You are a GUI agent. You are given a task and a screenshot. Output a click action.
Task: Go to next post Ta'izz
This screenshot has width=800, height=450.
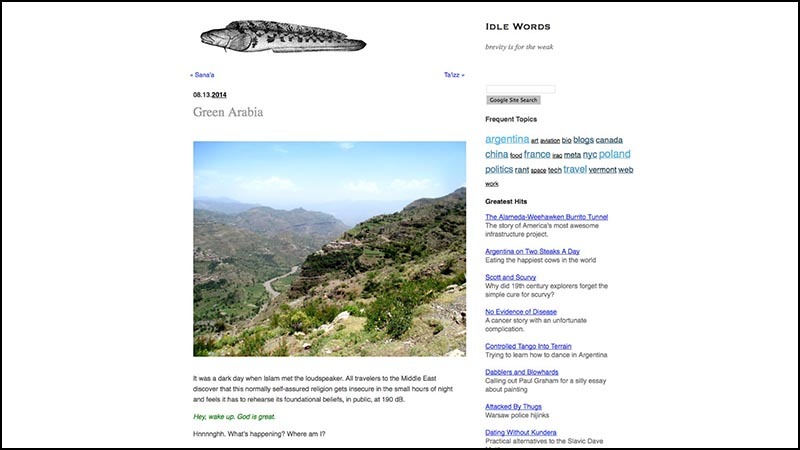(x=454, y=75)
